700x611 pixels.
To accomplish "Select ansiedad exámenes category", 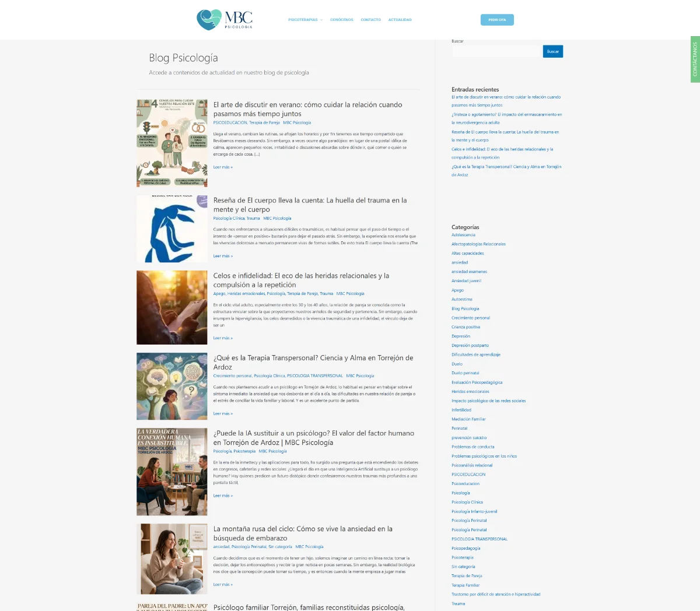I will (x=469, y=272).
